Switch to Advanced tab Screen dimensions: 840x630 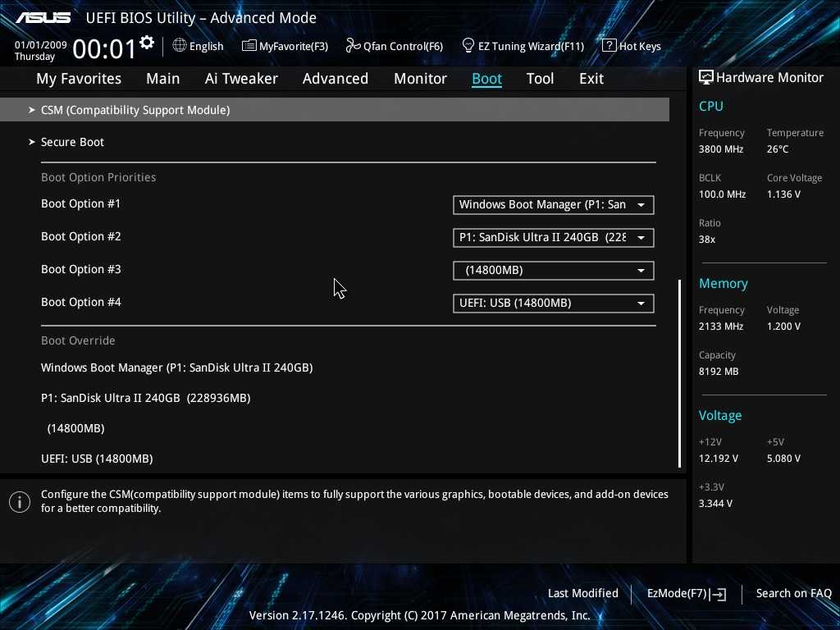(x=336, y=79)
